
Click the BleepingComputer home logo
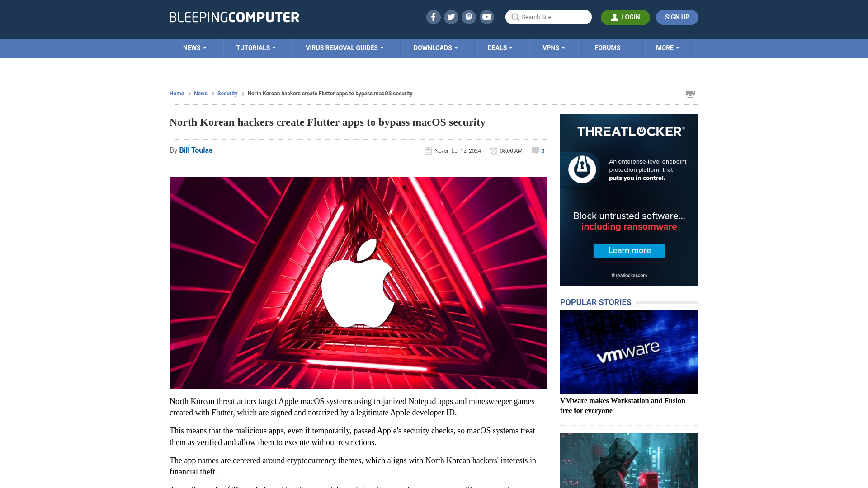[x=234, y=17]
